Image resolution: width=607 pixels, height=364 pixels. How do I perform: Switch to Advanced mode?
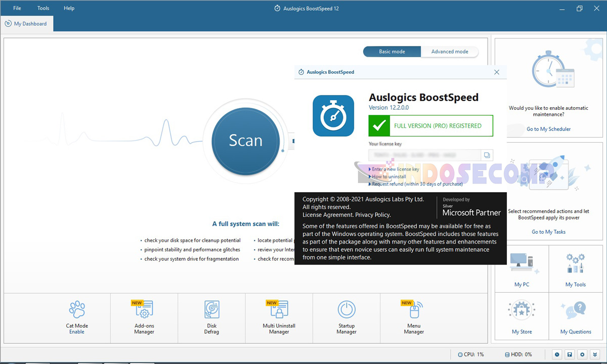click(x=449, y=51)
